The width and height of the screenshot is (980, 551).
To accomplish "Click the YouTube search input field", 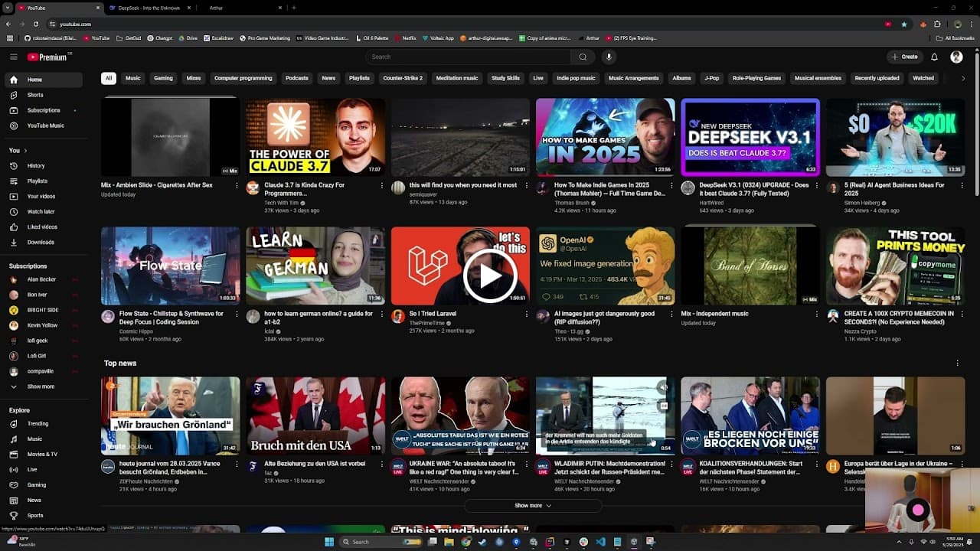I will (467, 57).
